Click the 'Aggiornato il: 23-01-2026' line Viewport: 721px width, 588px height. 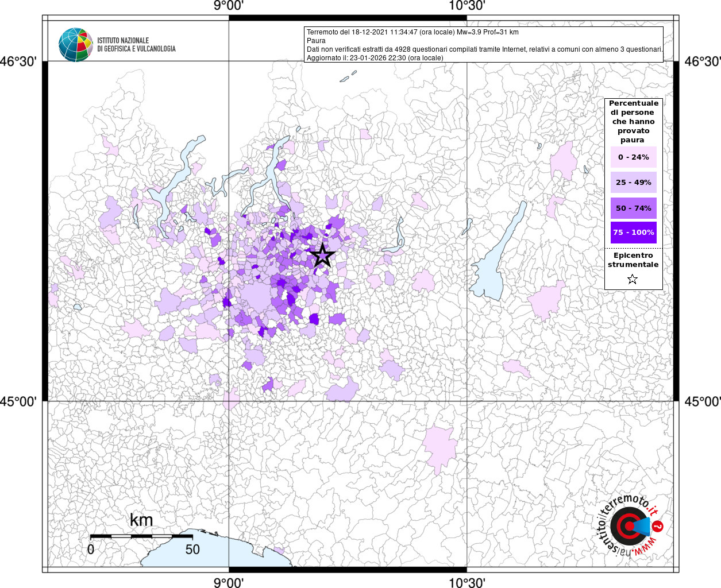[375, 58]
